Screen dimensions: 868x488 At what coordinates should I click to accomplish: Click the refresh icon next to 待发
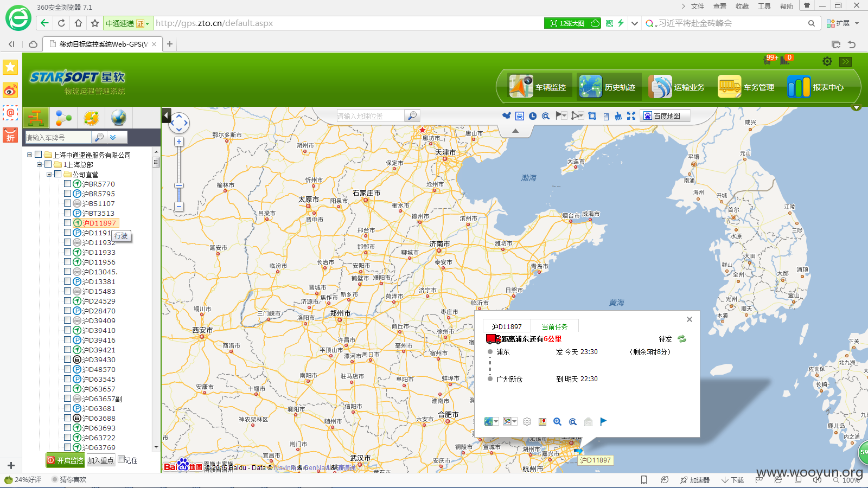coord(682,339)
